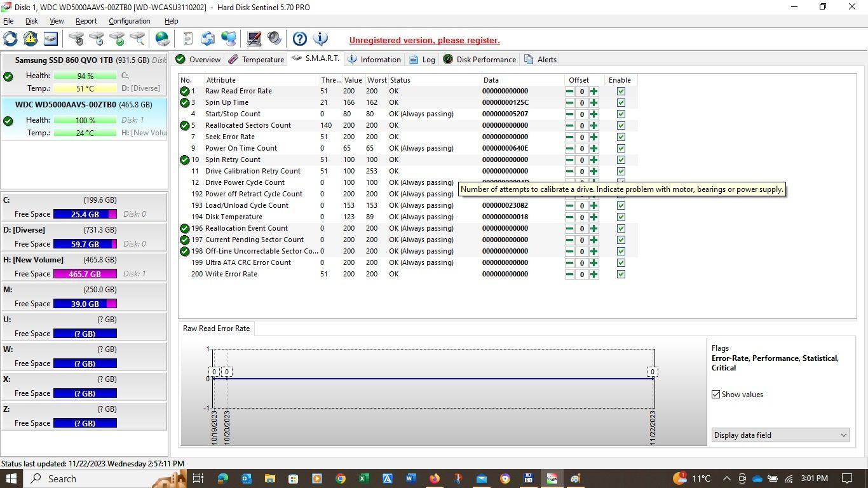The width and height of the screenshot is (868, 488).
Task: Select the Current Pending Sector Count row
Action: point(408,240)
